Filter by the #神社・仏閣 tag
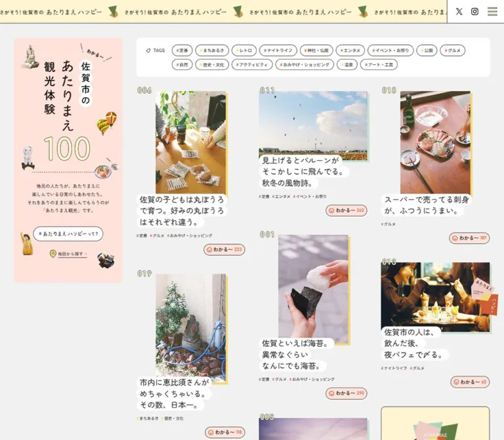 [x=316, y=50]
